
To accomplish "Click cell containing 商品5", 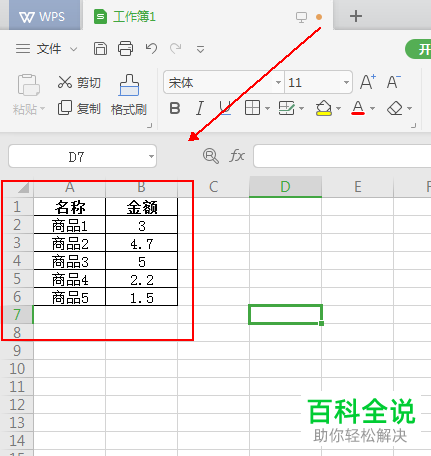I will 70,297.
